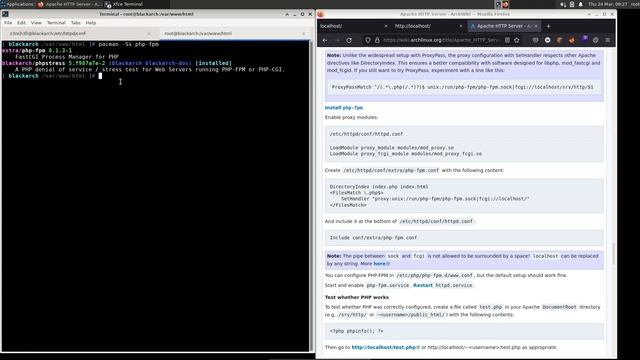Viewport: 640px width, 360px height.
Task: Click the 'LoadModule proxy_module' line
Action: 392,148
